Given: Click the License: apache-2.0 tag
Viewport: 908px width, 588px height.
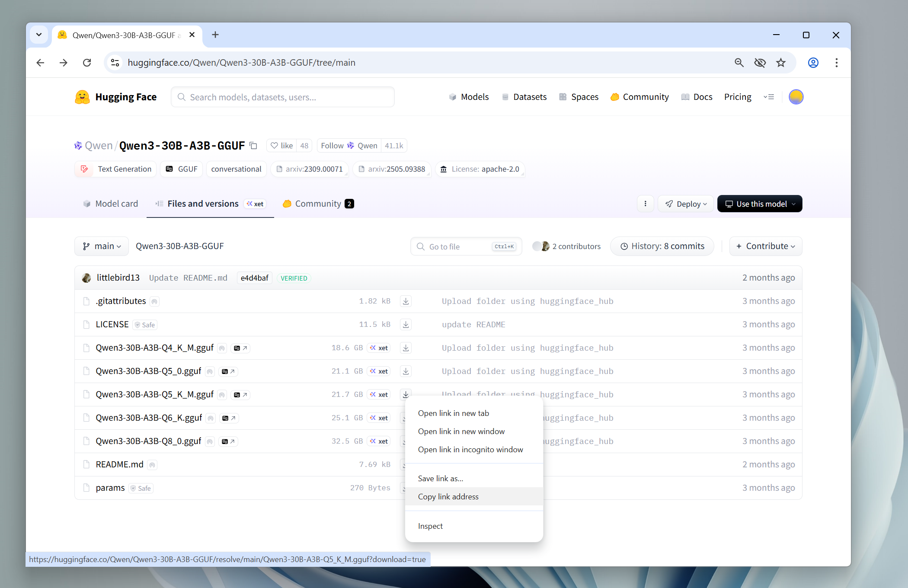Looking at the screenshot, I should point(480,169).
